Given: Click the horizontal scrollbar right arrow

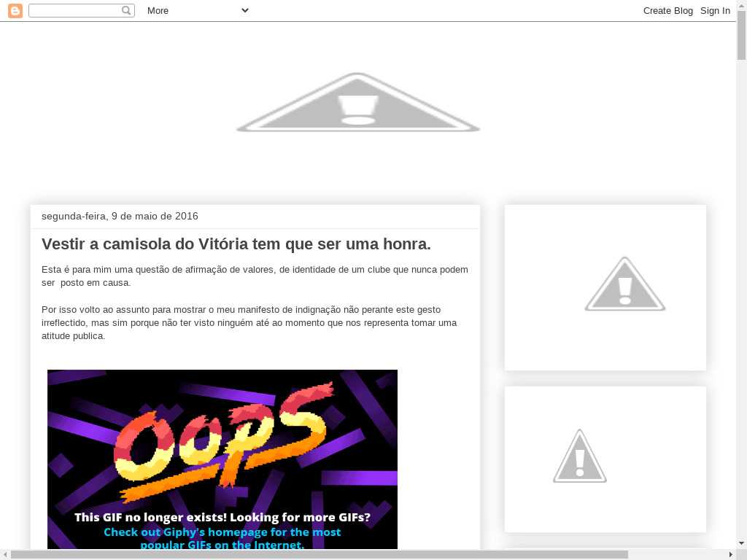Looking at the screenshot, I should coord(731,555).
